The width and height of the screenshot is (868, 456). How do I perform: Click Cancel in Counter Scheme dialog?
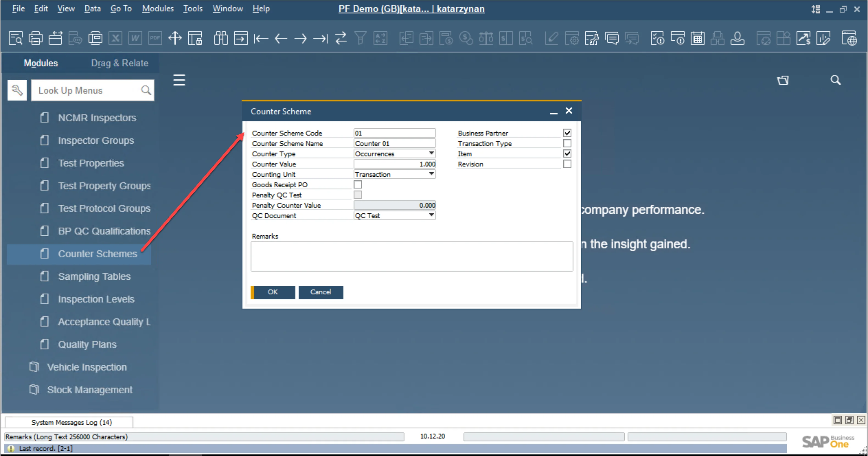coord(321,292)
